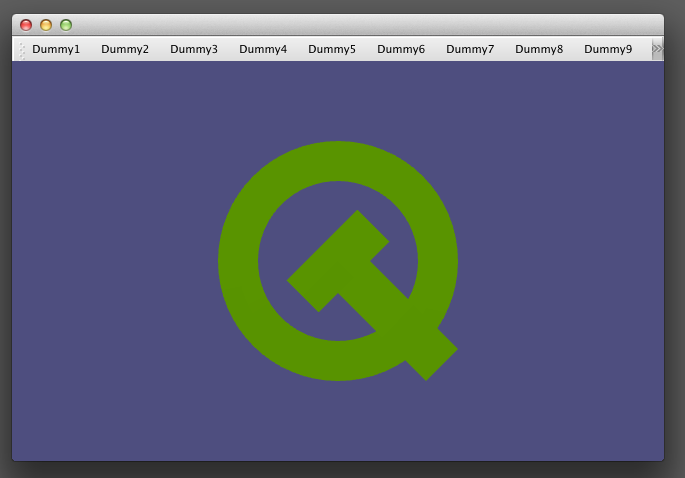Trigger the Dummy7 toolbar action
685x478 pixels.
(x=470, y=49)
